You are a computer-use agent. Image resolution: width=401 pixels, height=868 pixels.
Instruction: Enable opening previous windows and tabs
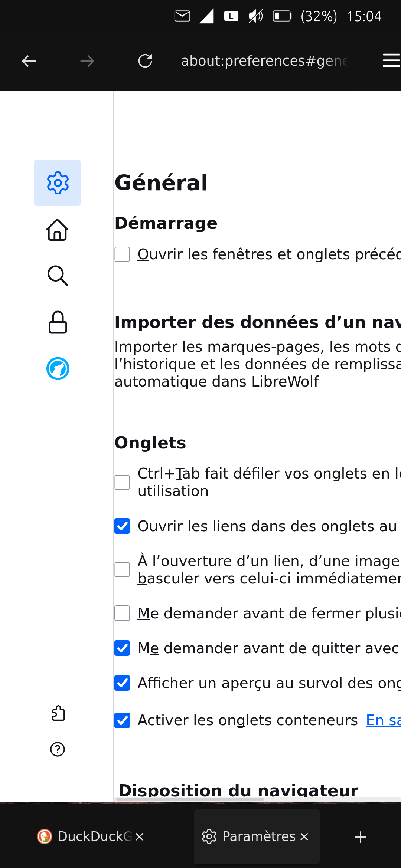[x=122, y=254]
